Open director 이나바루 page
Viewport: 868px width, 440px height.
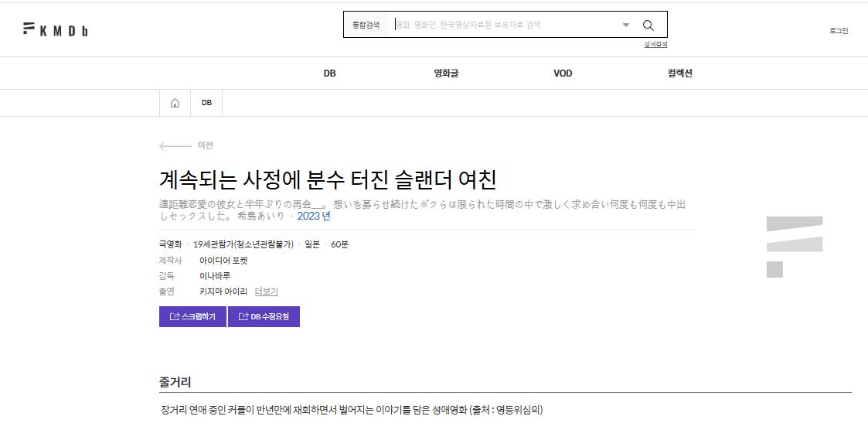[x=215, y=276]
